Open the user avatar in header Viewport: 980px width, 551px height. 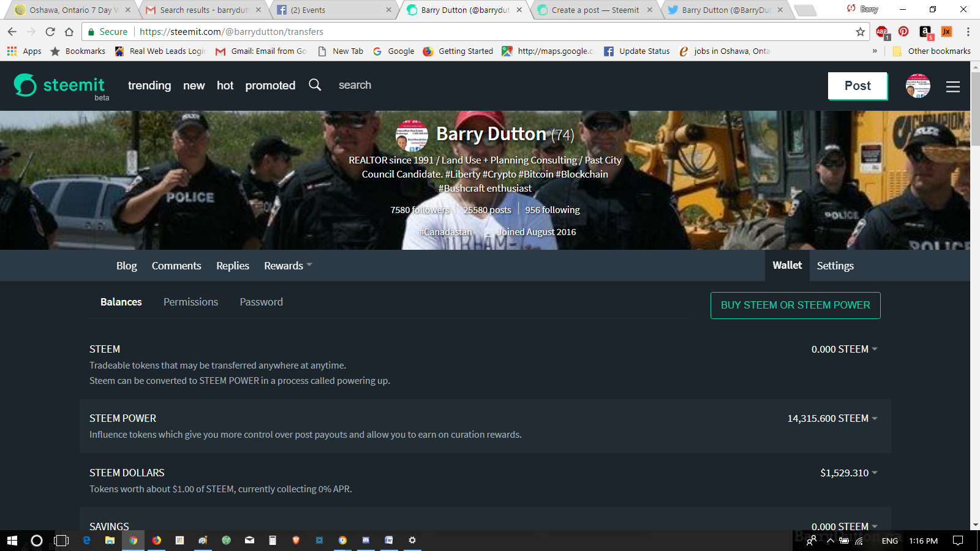click(918, 86)
